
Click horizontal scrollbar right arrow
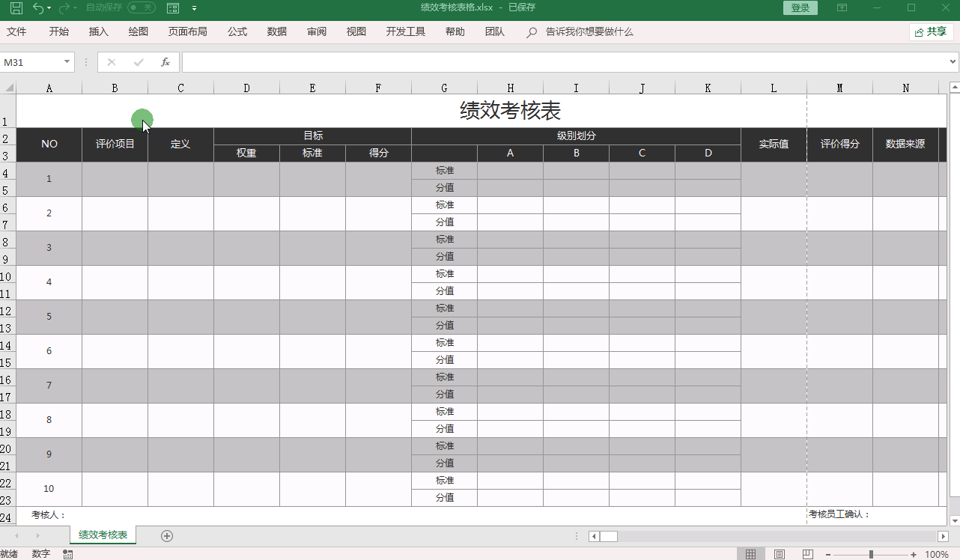[x=944, y=536]
